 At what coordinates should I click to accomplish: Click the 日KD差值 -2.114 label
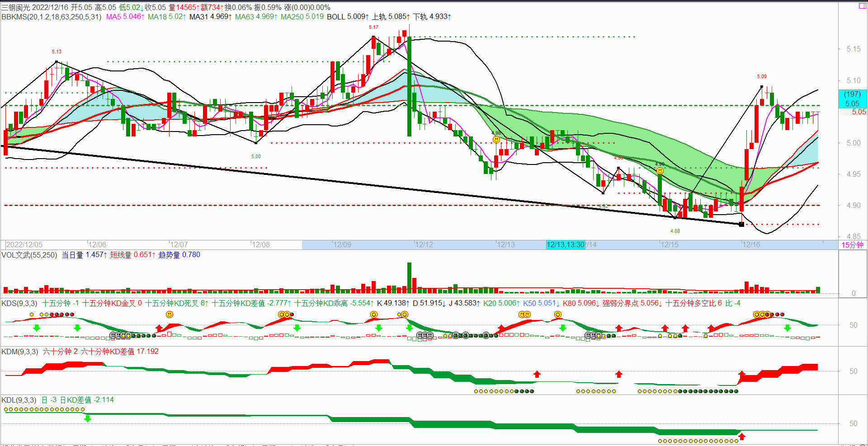[87, 400]
